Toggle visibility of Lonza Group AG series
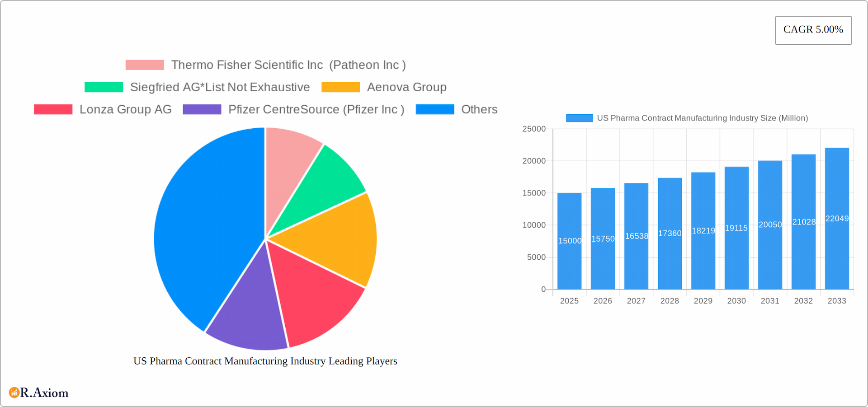The image size is (868, 407). 125,109
